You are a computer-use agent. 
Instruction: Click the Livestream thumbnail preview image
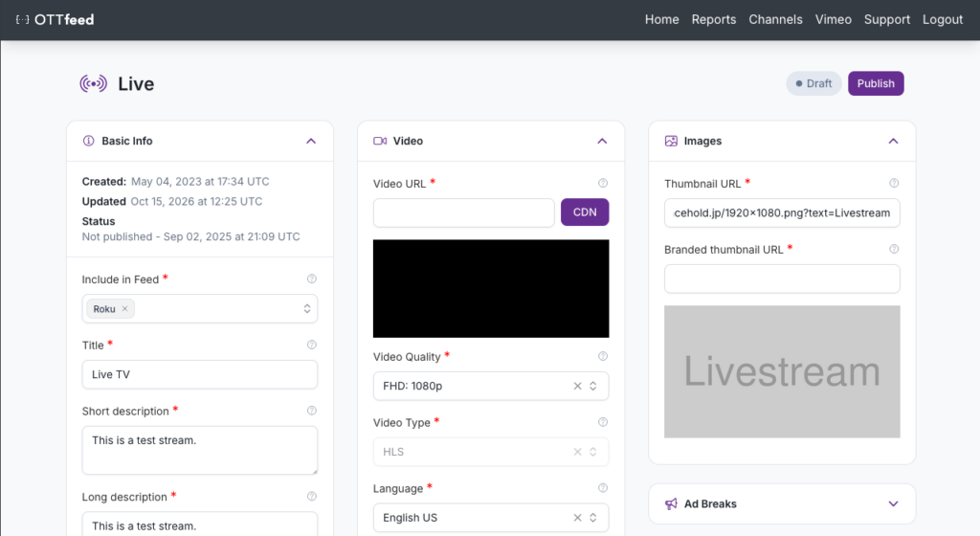pos(782,371)
